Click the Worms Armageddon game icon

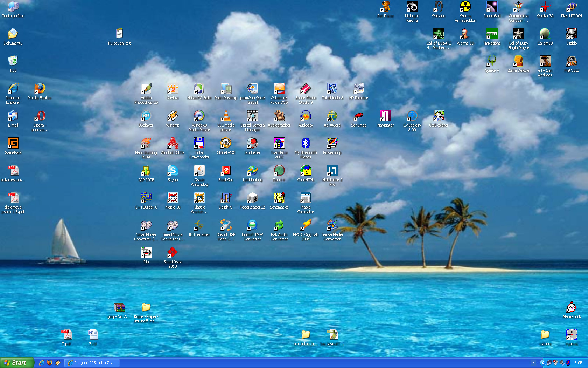pyautogui.click(x=465, y=7)
